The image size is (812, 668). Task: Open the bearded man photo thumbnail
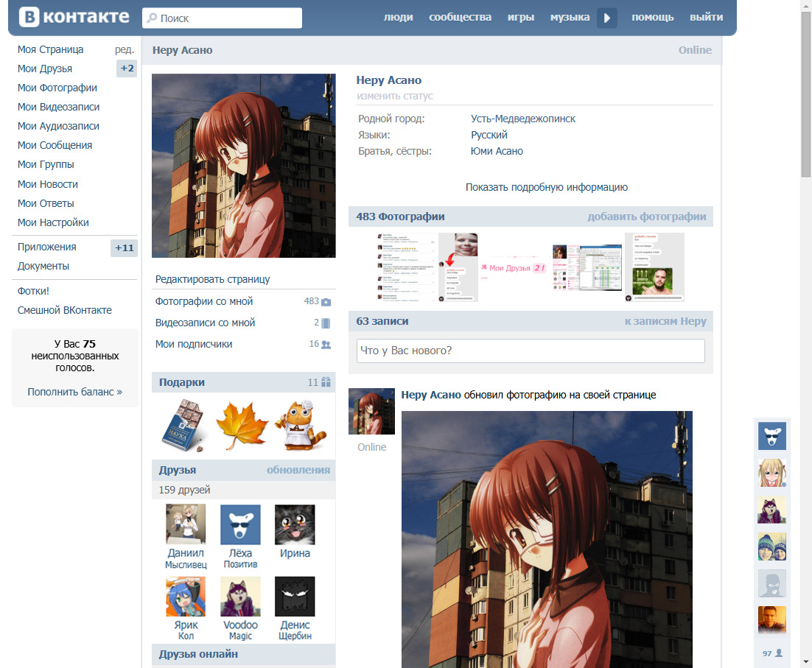click(x=654, y=267)
